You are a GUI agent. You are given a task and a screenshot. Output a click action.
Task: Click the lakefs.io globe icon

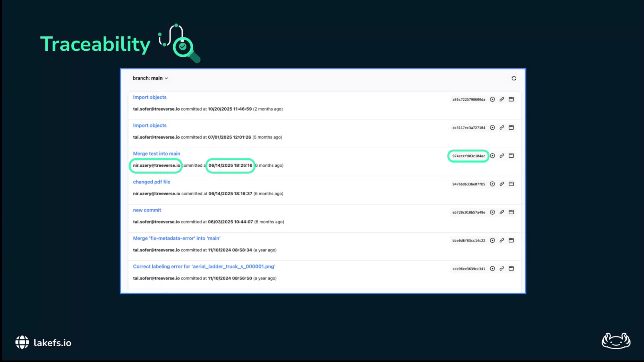click(22, 342)
